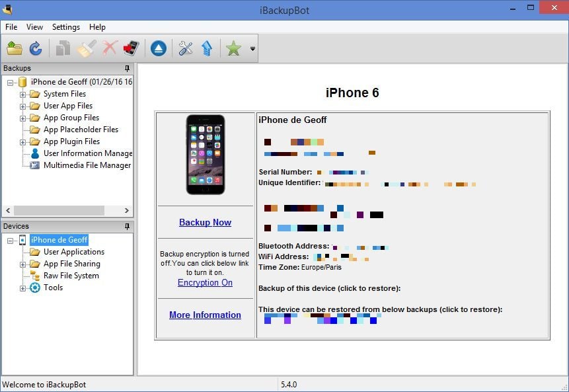Click the green star toolbar icon
Viewport: 569px width, 392px height.
pos(233,48)
